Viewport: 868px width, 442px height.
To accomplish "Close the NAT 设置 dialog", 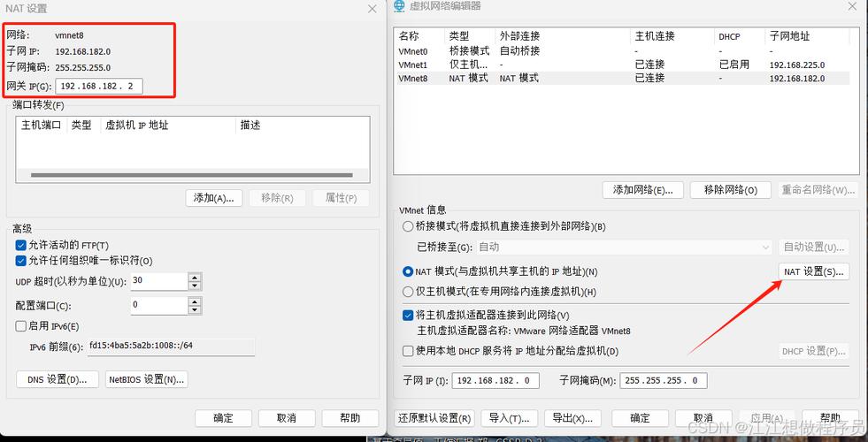I will [x=372, y=9].
